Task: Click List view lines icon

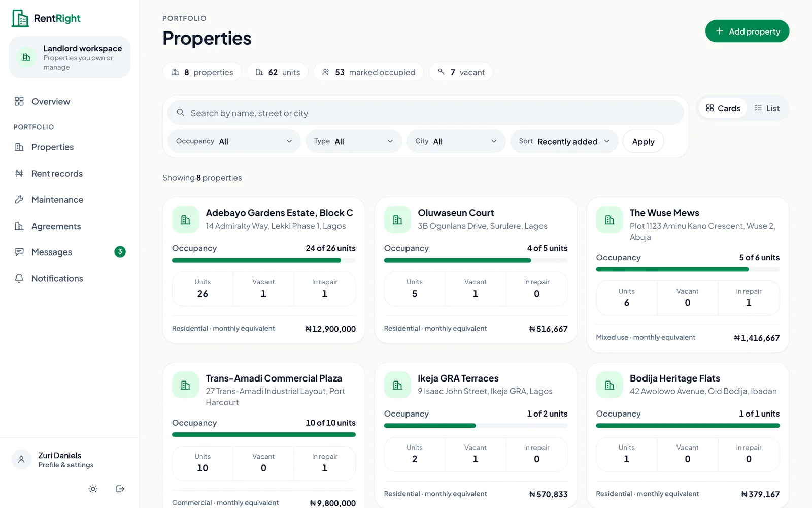Action: click(758, 108)
